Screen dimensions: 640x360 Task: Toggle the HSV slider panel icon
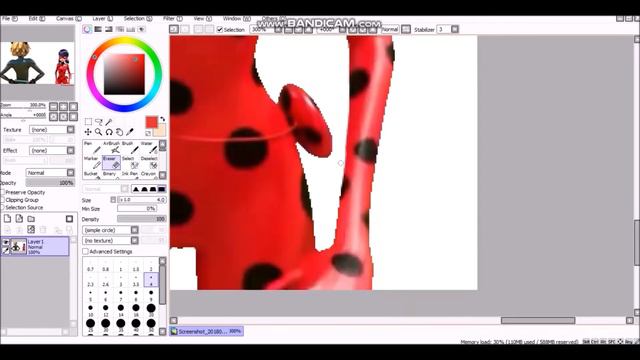109,29
